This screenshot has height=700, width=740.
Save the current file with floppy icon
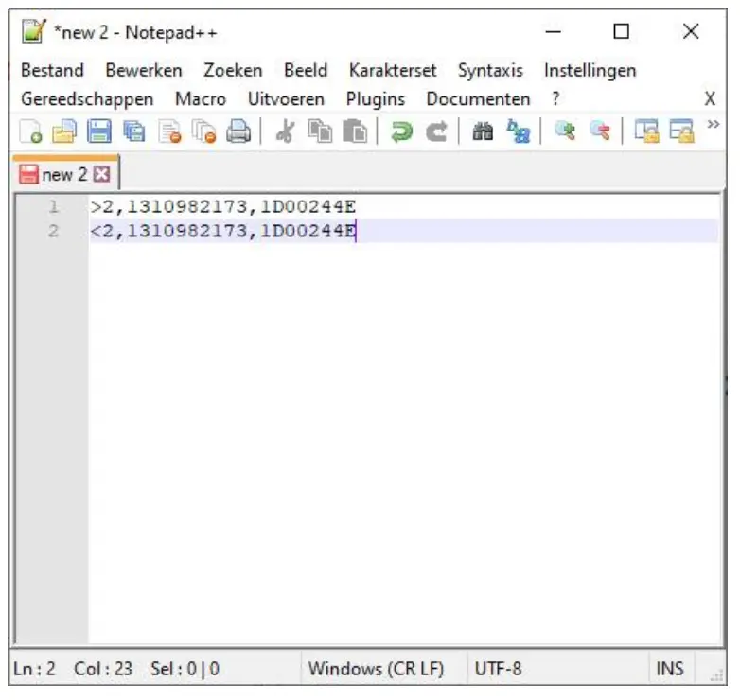click(99, 131)
